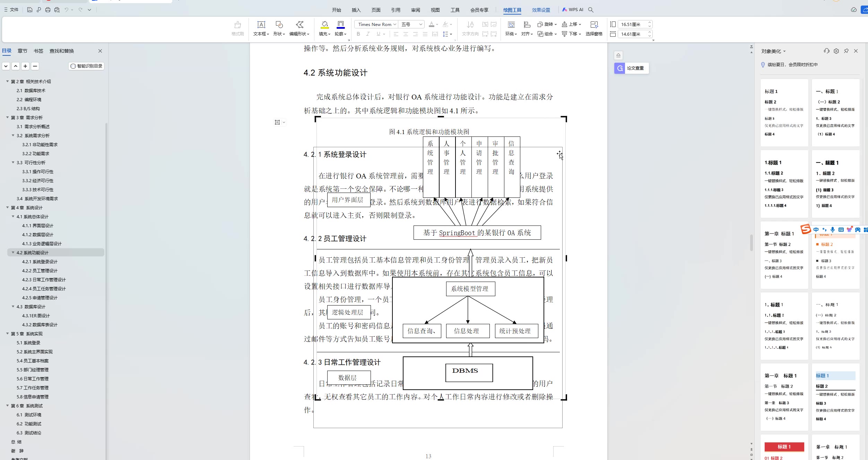Click the Wrap text (环绕) icon
The height and width of the screenshot is (460, 868).
(511, 24)
